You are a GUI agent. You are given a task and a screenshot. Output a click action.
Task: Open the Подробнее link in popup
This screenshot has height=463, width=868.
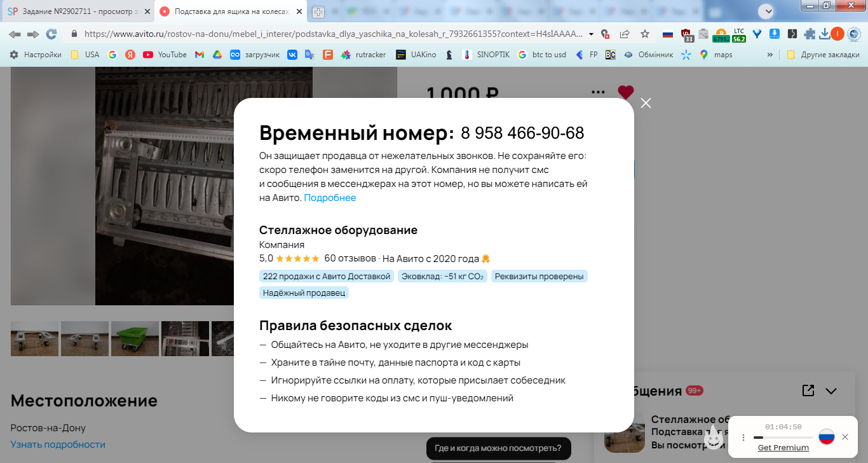330,198
